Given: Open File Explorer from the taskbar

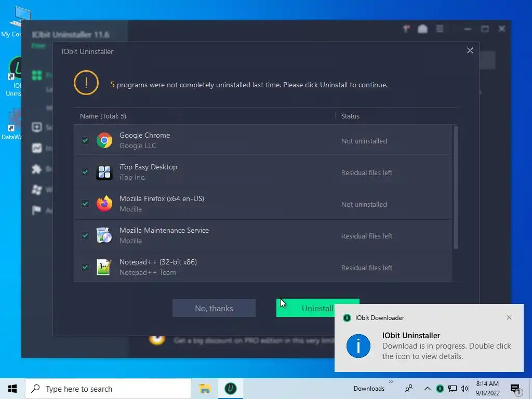Looking at the screenshot, I should (205, 389).
